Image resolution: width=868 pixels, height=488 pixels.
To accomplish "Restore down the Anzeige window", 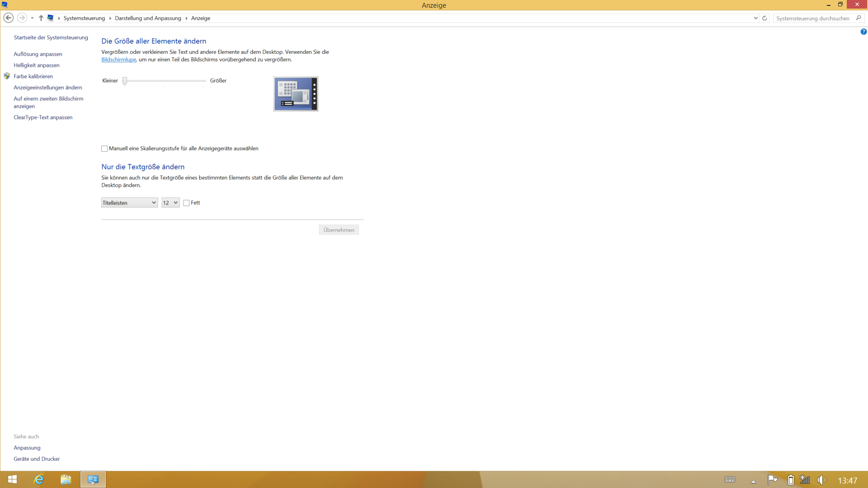I will click(840, 5).
